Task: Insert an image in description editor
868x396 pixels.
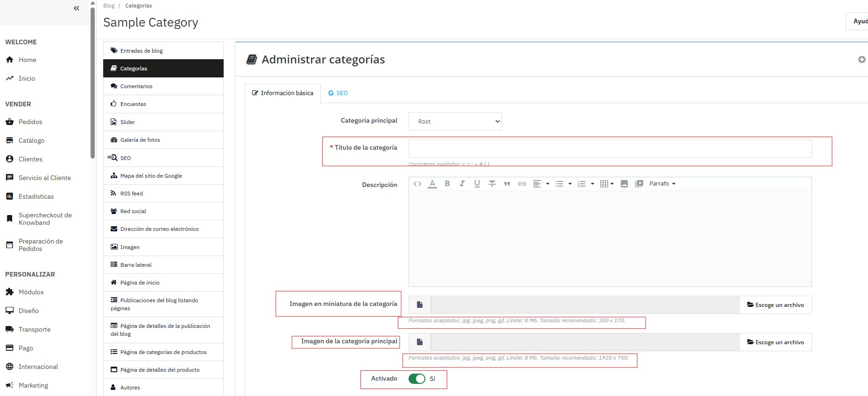Action: [624, 184]
